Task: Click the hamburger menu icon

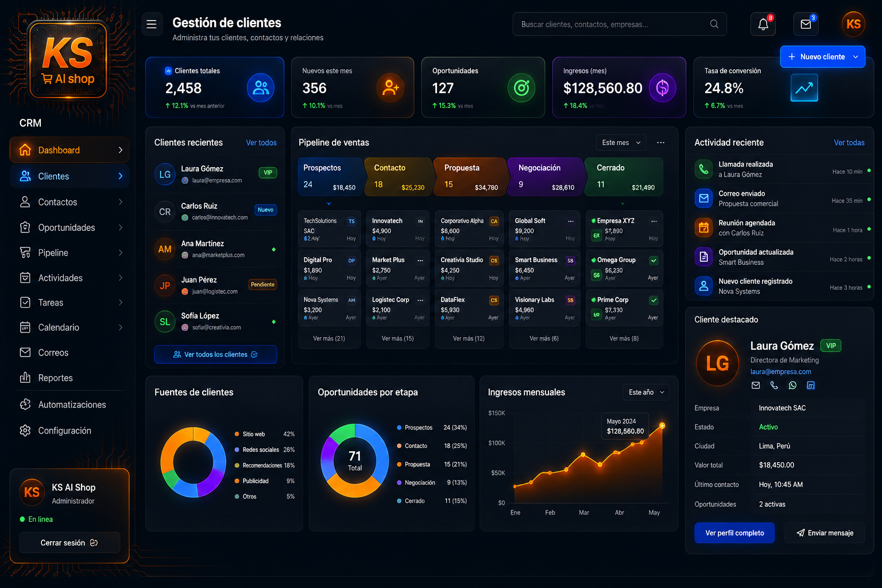Action: click(x=152, y=24)
